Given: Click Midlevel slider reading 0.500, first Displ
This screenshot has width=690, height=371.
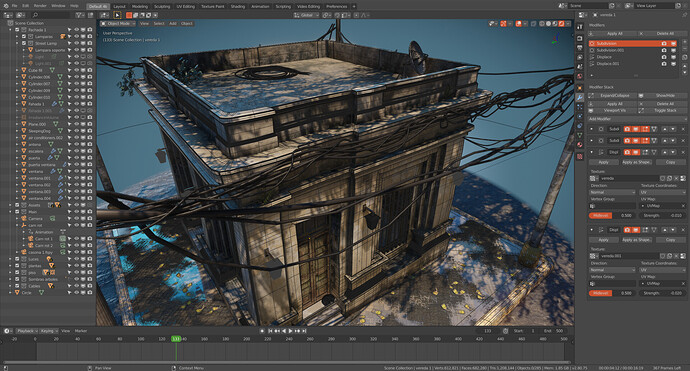Looking at the screenshot, I should (613, 216).
